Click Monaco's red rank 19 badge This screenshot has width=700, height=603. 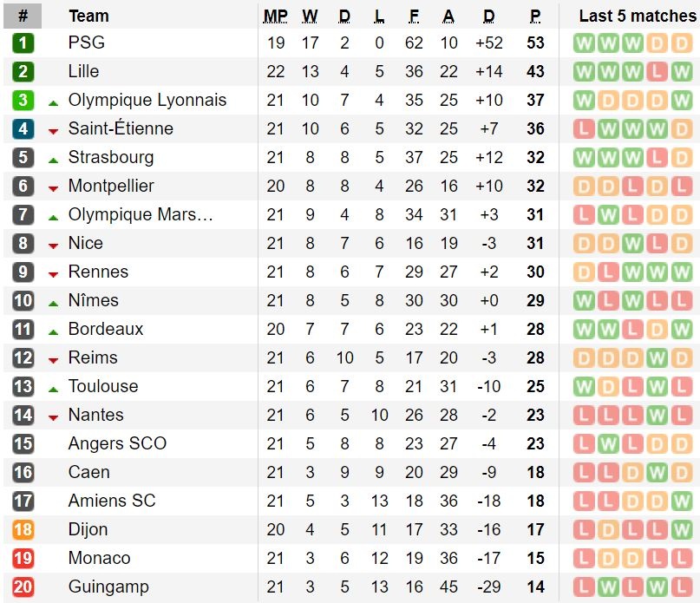[23, 558]
